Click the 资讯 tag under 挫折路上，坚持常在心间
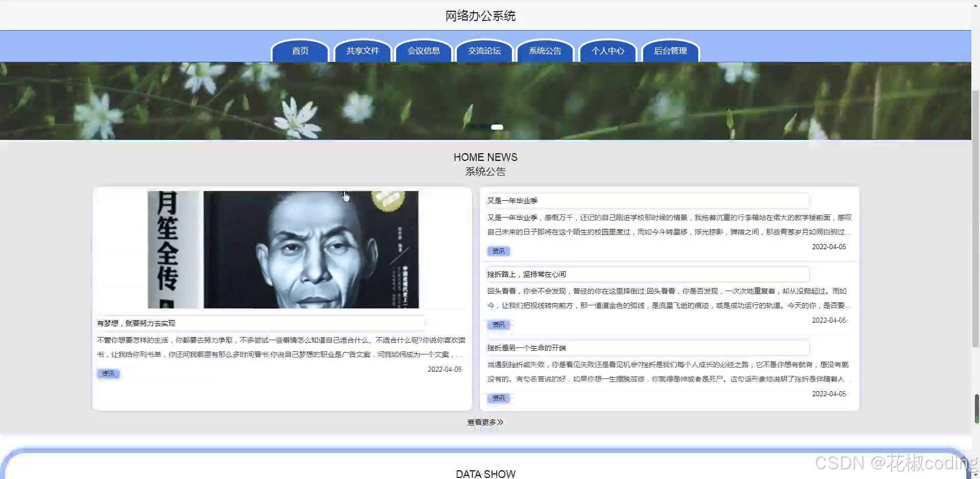This screenshot has height=479, width=980. (498, 324)
